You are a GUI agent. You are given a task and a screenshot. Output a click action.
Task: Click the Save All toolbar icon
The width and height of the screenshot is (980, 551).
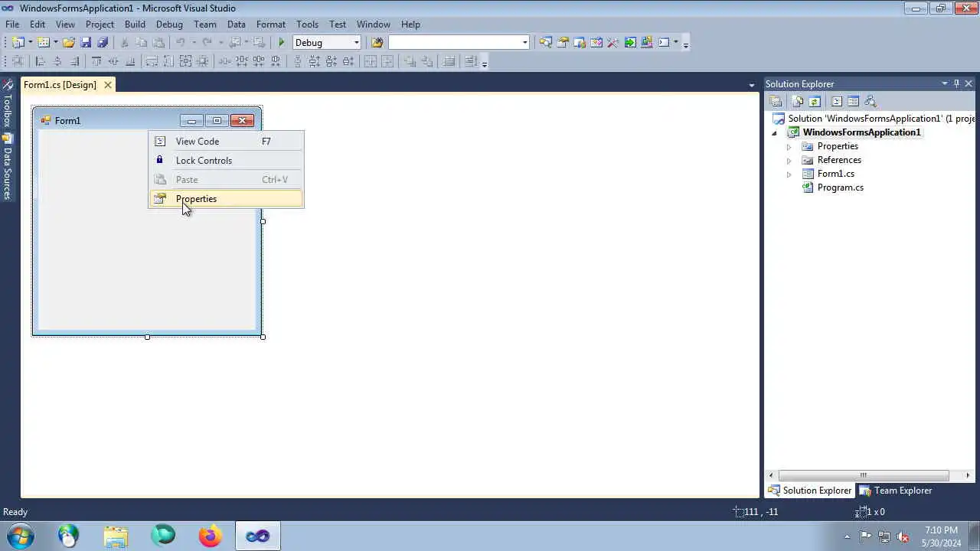(103, 43)
